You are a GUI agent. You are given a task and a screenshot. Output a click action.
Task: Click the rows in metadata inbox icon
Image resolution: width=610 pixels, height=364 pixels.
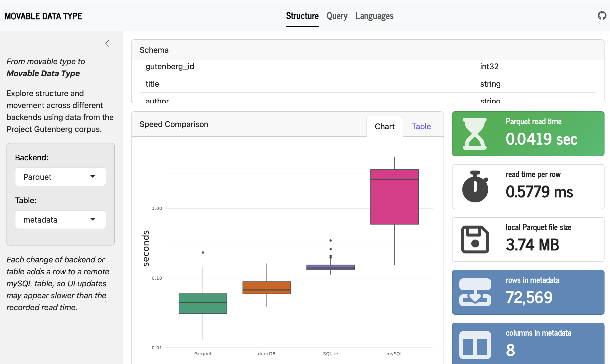tap(475, 292)
